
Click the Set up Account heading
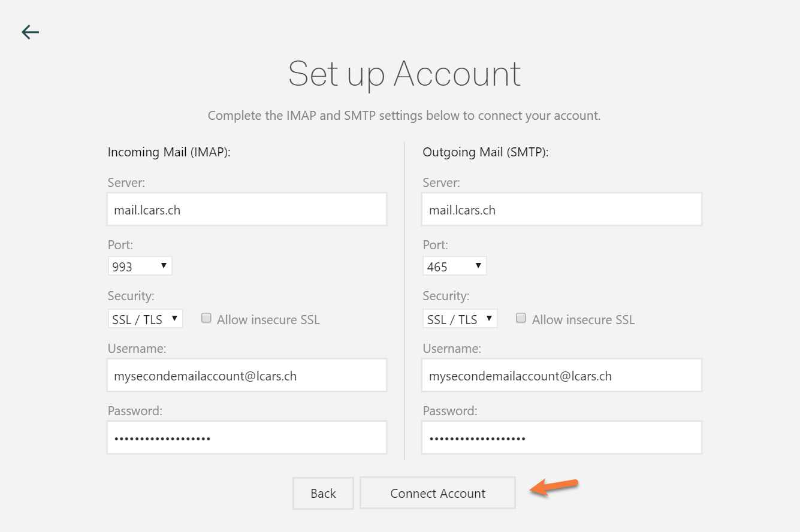[404, 74]
